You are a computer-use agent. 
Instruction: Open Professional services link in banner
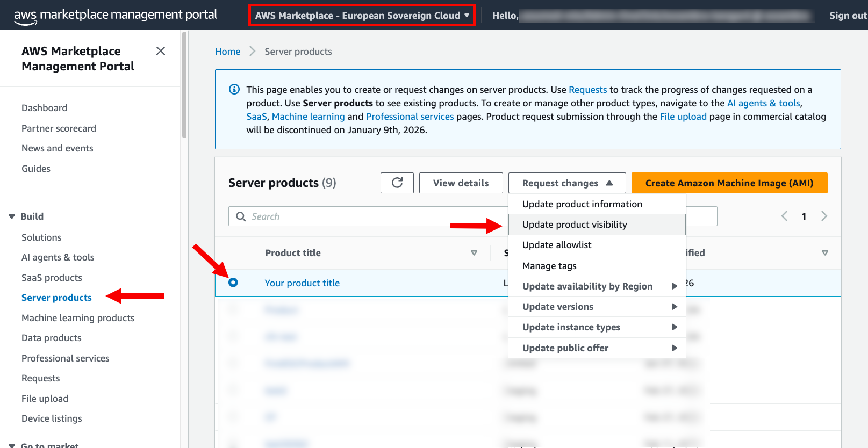click(410, 117)
